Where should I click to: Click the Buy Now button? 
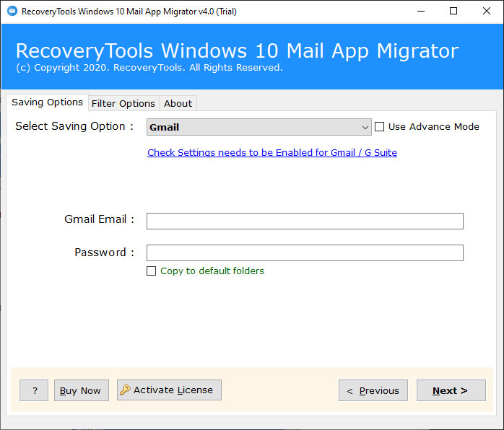82,390
